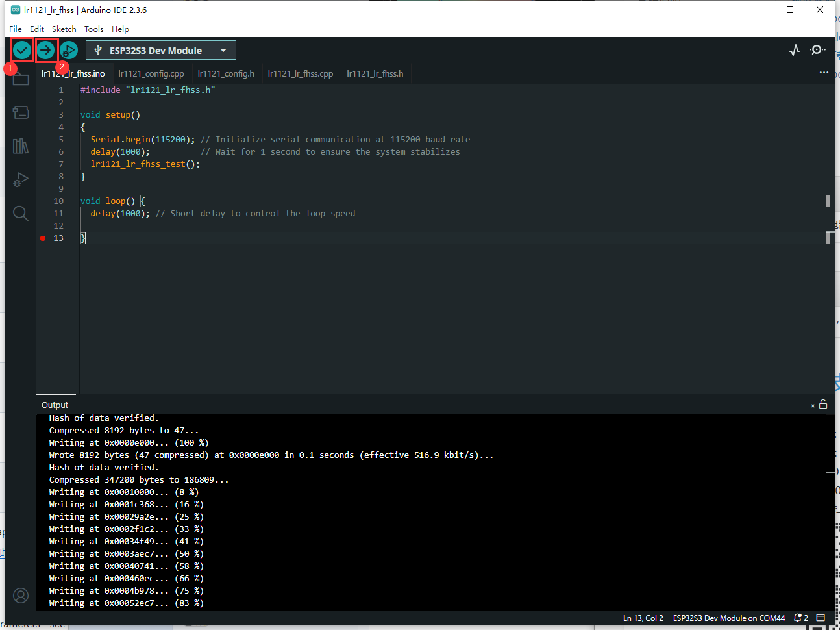Open the account profile icon
The image size is (840, 630).
(21, 596)
